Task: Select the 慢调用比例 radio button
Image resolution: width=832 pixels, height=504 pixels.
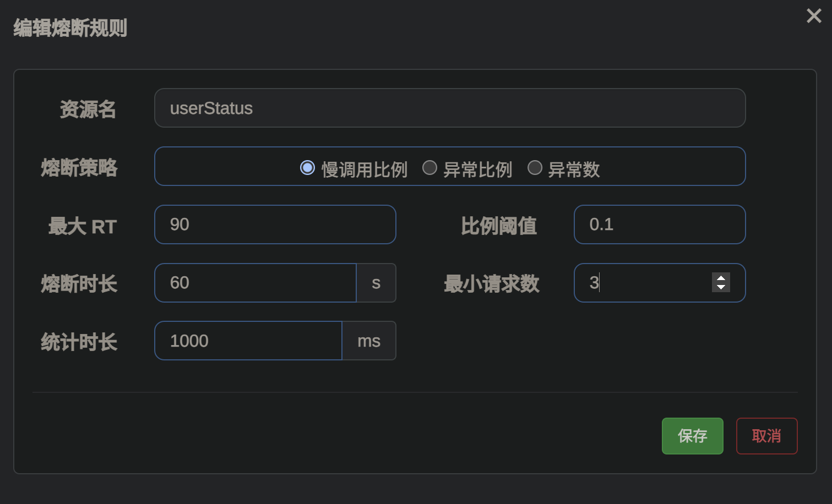Action: (x=307, y=168)
